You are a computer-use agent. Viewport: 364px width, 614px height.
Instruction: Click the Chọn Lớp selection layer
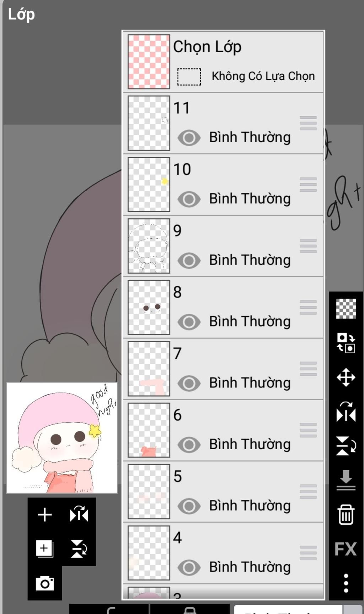(207, 47)
